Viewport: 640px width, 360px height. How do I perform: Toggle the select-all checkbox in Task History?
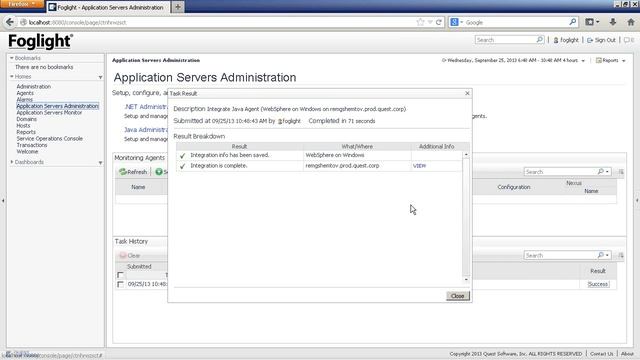pos(120,275)
